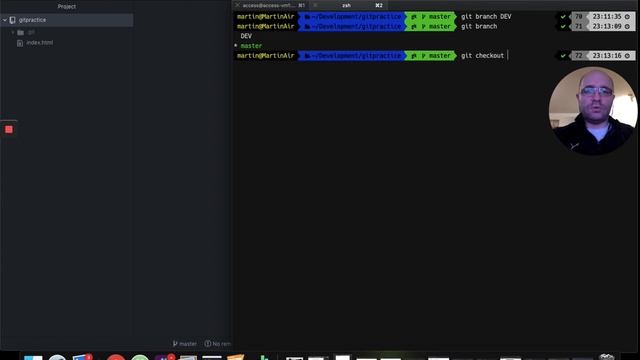Click history number 72 in prompt
The width and height of the screenshot is (640, 360).
(578, 56)
